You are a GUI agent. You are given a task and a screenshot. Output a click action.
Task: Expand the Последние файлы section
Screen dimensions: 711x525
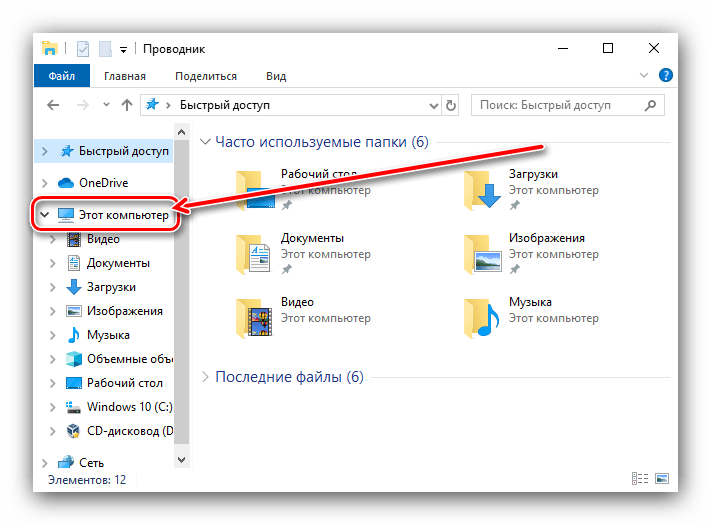(x=205, y=377)
